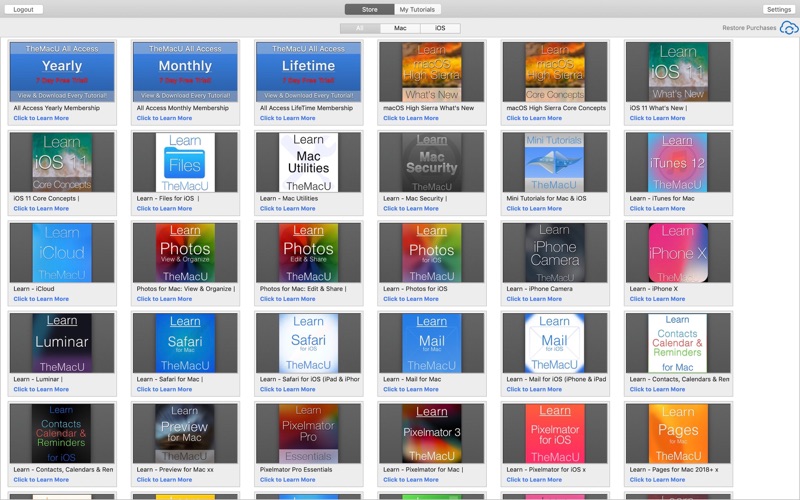Viewport: 800px width, 500px height.
Task: Select the Safari for Mac cover
Action: [x=185, y=343]
